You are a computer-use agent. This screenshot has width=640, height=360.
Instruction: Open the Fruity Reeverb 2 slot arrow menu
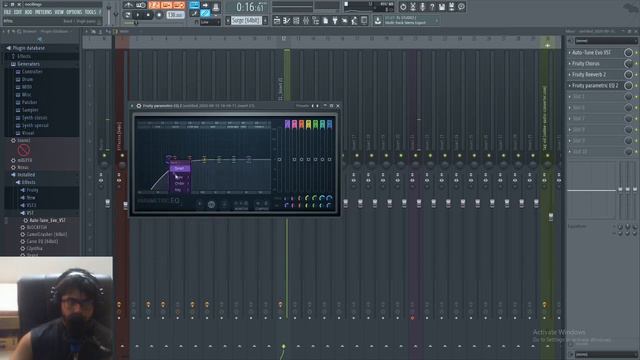(x=570, y=75)
